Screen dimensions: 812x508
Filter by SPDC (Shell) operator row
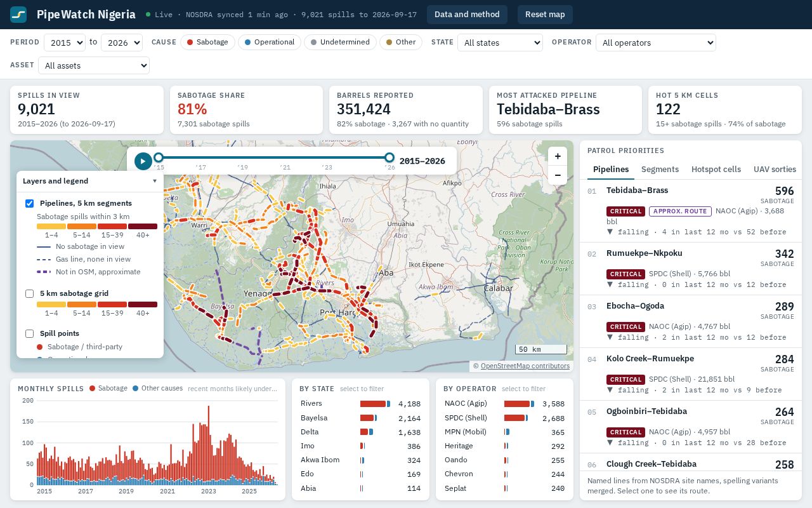504,418
